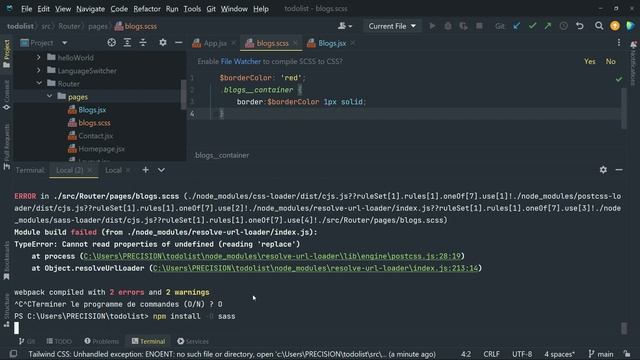This screenshot has width=640, height=360.
Task: Click Yes to enable File Watcher
Action: coord(590,62)
